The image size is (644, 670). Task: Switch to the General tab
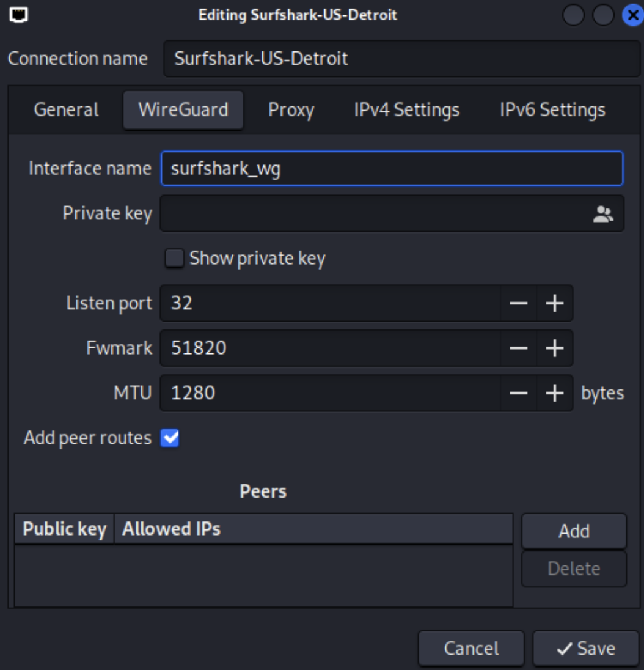66,110
